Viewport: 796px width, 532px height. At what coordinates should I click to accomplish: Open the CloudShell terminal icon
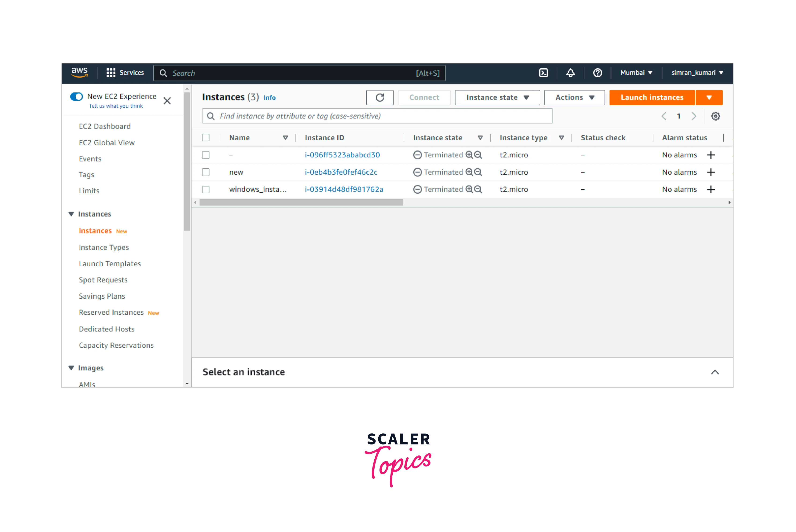[x=543, y=73]
